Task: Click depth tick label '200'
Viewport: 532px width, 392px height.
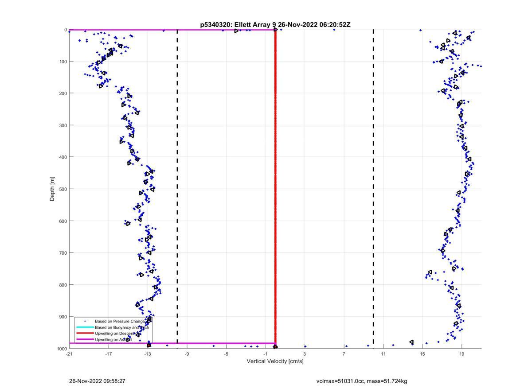Action: tap(63, 93)
